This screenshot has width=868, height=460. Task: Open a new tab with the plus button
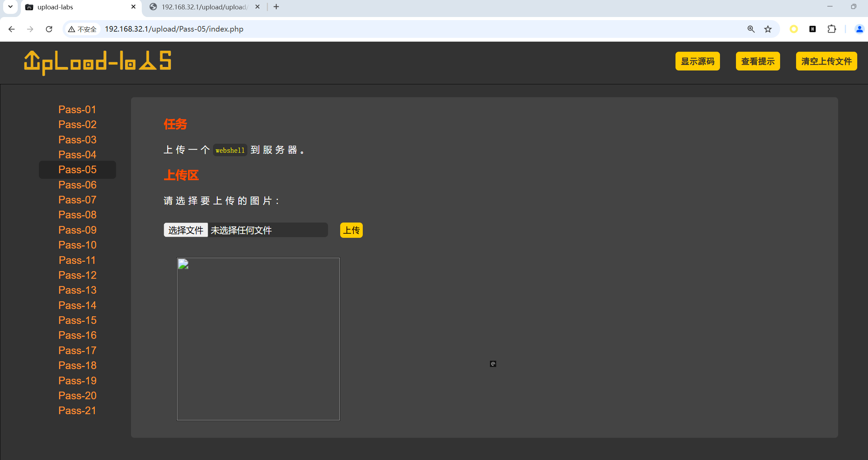point(276,7)
